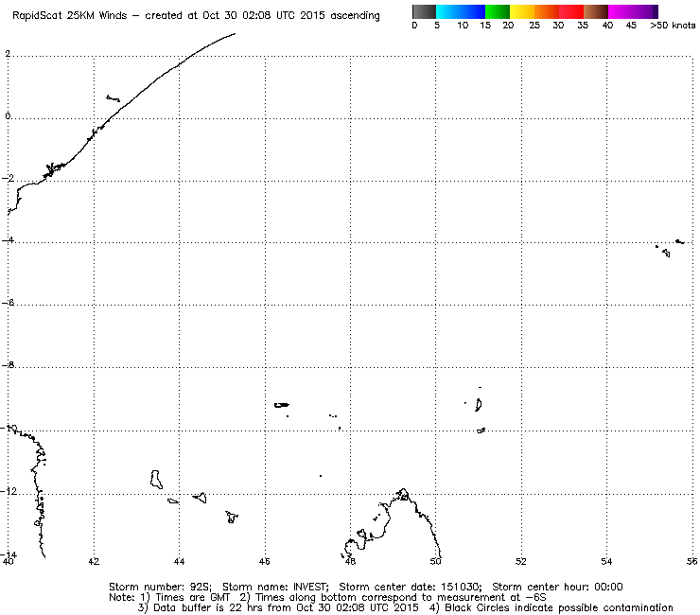The image size is (700, 615).
Task: Click the latitude label -8 on the left axis
Action: [x=8, y=365]
